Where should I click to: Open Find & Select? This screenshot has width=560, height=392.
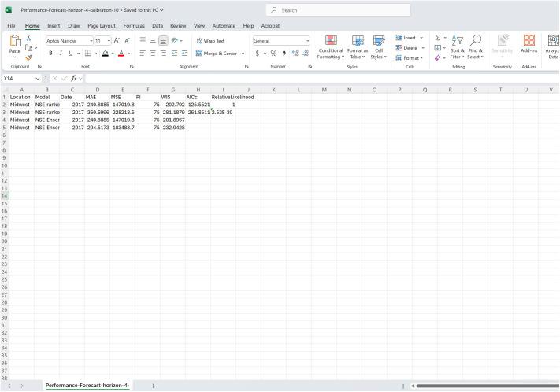pos(476,46)
